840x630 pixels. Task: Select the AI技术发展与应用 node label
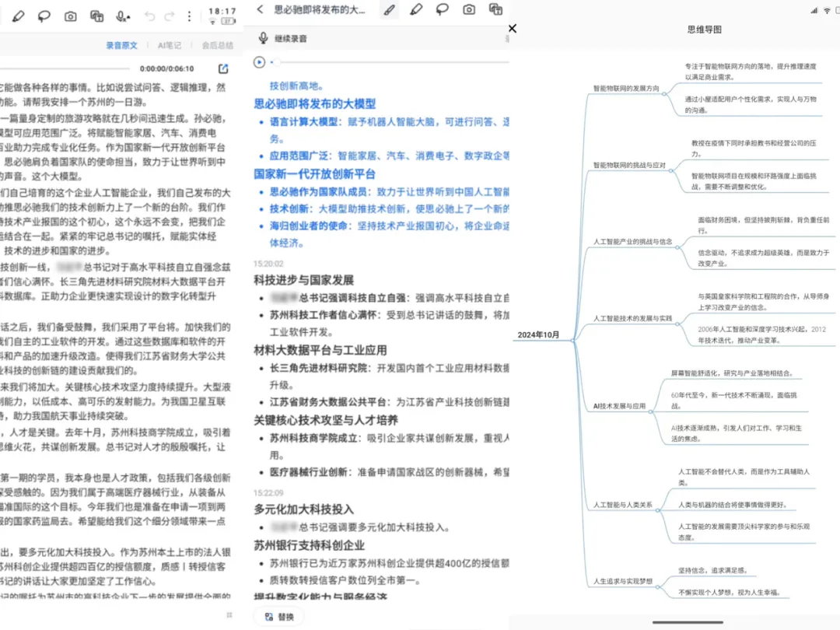[x=619, y=406]
